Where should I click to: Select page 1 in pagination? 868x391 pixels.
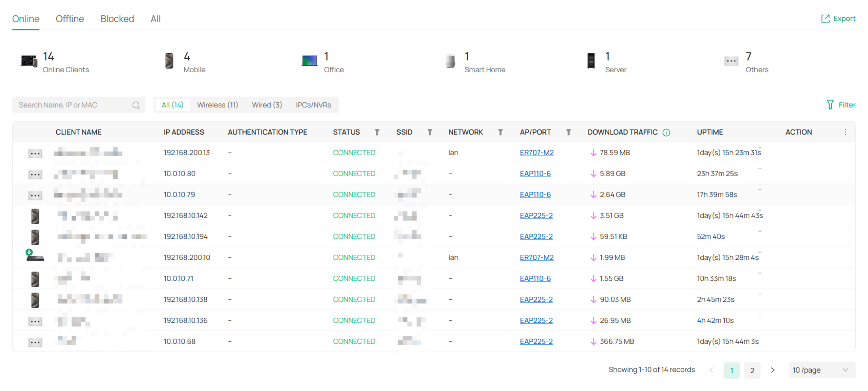coord(731,370)
